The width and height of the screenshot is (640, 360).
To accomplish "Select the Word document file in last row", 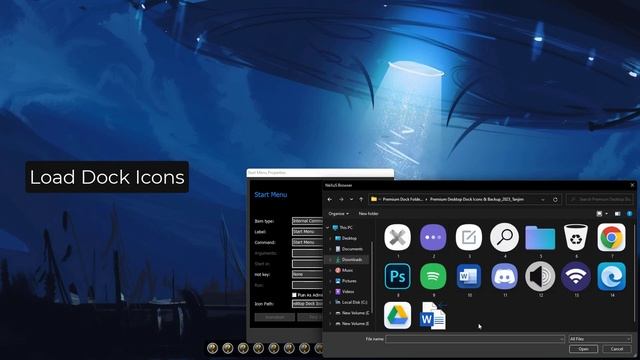I will click(x=433, y=316).
